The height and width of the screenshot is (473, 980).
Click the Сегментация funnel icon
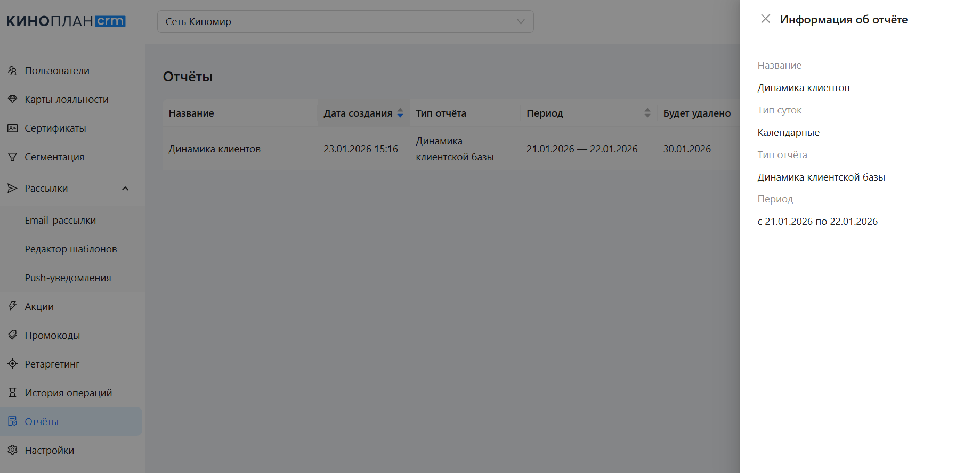click(x=12, y=157)
